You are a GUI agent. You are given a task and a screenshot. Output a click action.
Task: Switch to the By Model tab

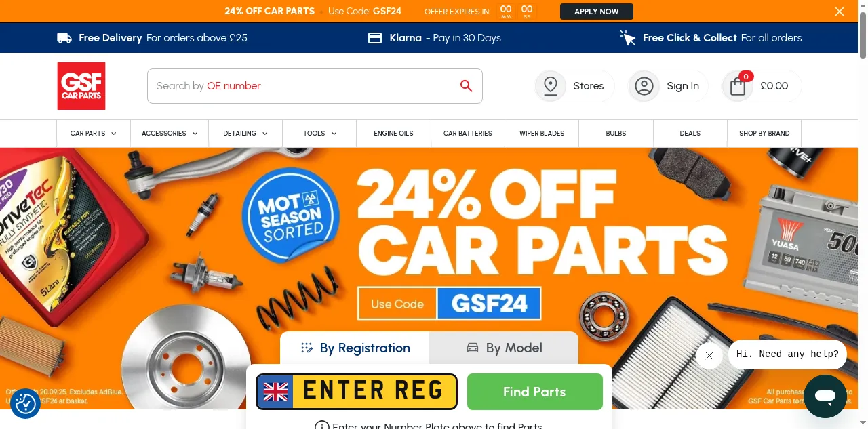(x=504, y=348)
